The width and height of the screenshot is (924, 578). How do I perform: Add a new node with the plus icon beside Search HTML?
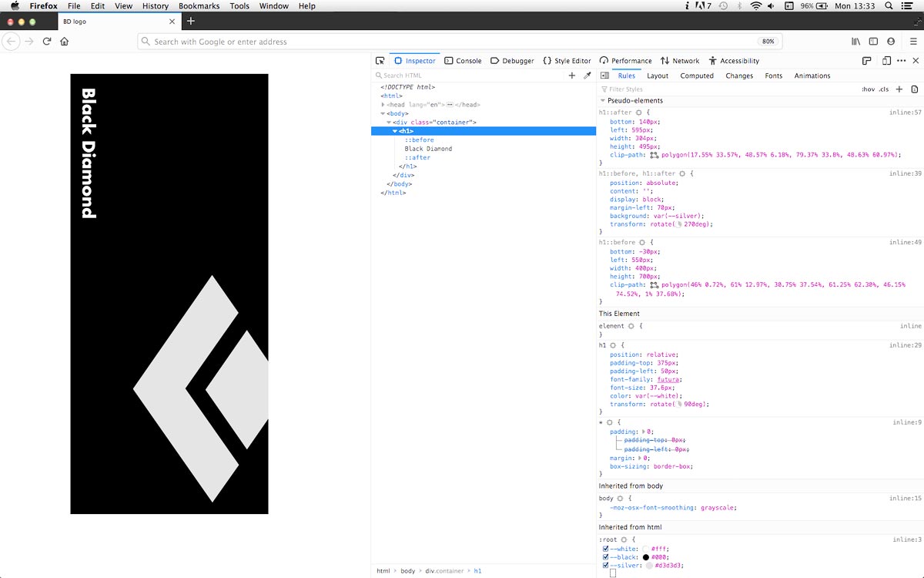click(571, 76)
